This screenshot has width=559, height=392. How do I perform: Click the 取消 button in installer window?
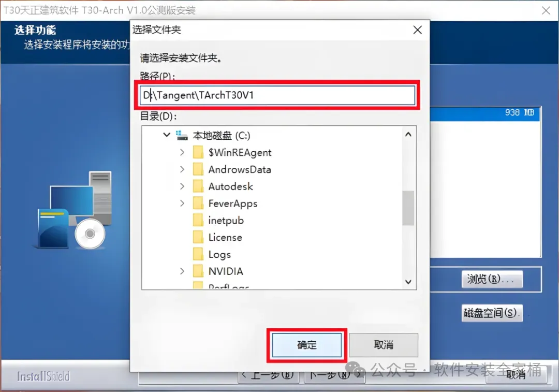(516, 375)
